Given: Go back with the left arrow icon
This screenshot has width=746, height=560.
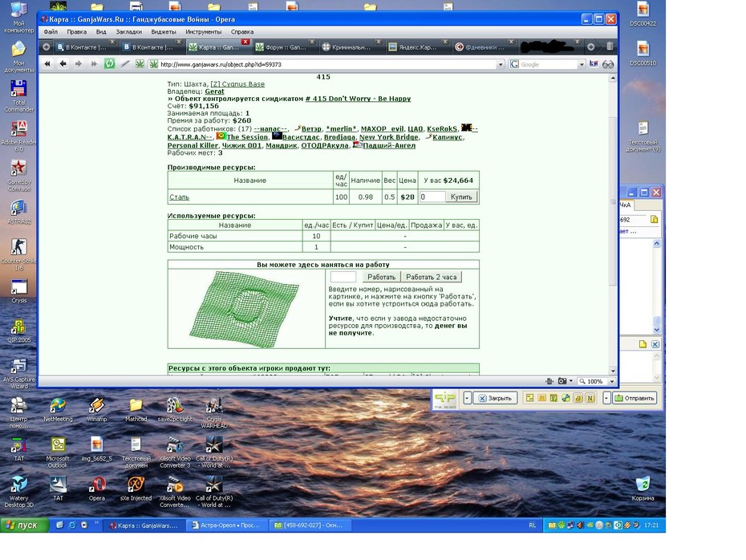Looking at the screenshot, I should pos(63,63).
